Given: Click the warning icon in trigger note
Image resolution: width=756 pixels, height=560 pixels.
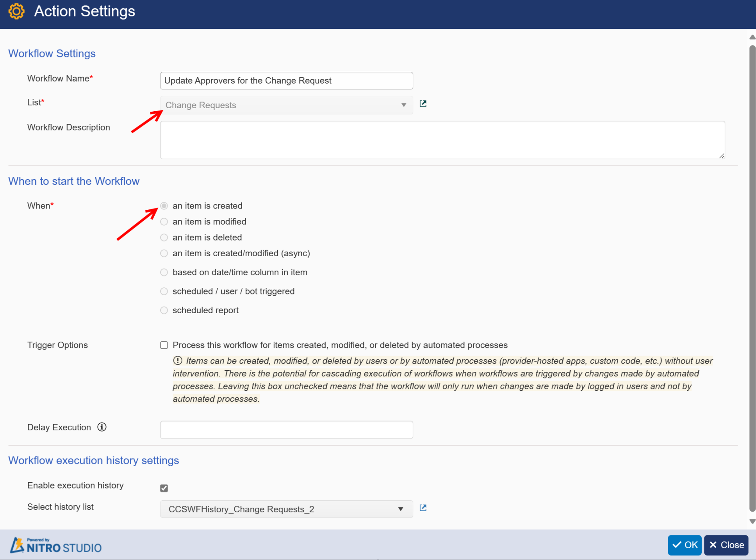Looking at the screenshot, I should pos(178,360).
